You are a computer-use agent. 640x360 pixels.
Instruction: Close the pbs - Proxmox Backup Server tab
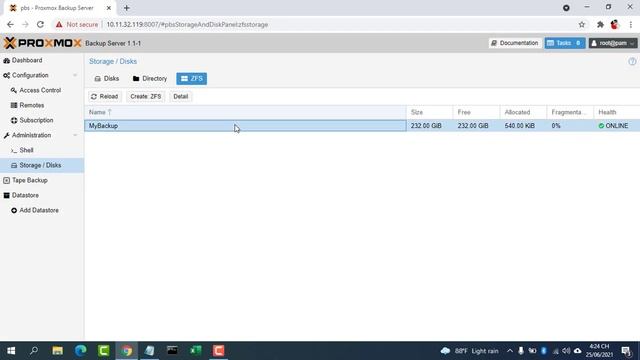coord(109,8)
